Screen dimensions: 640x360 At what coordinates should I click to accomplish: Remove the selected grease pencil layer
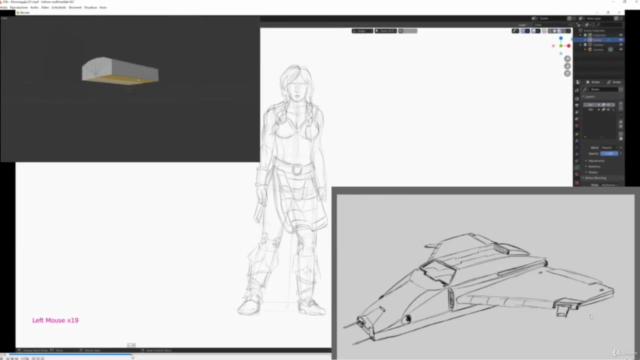(x=621, y=109)
